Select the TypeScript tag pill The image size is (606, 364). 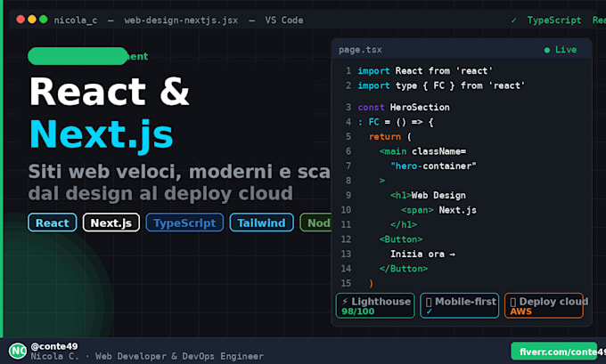pyautogui.click(x=184, y=222)
